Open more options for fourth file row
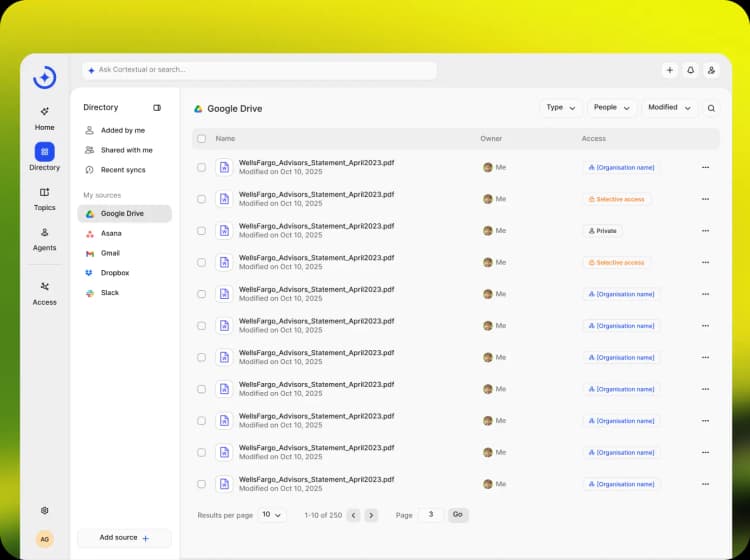This screenshot has width=750, height=560. click(706, 262)
